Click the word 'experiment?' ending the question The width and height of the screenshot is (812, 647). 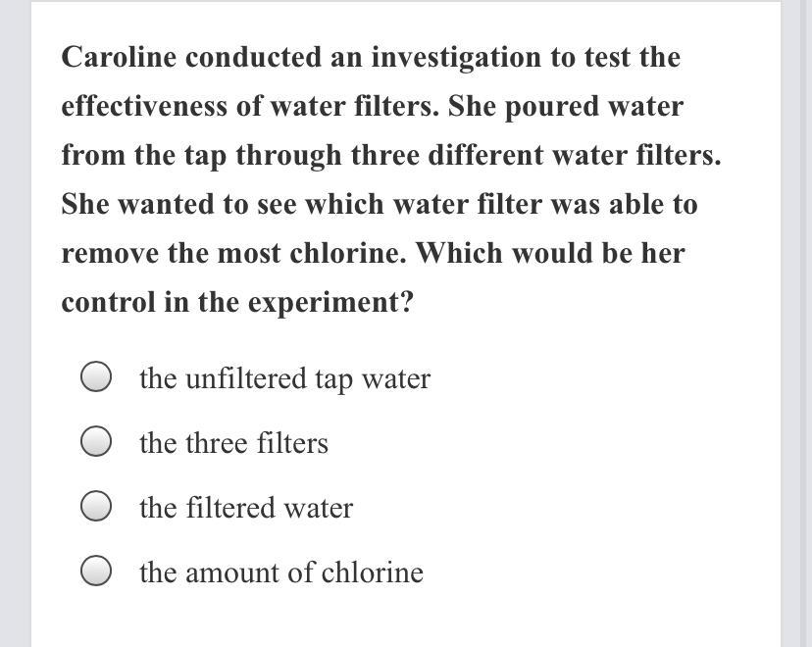click(x=331, y=302)
